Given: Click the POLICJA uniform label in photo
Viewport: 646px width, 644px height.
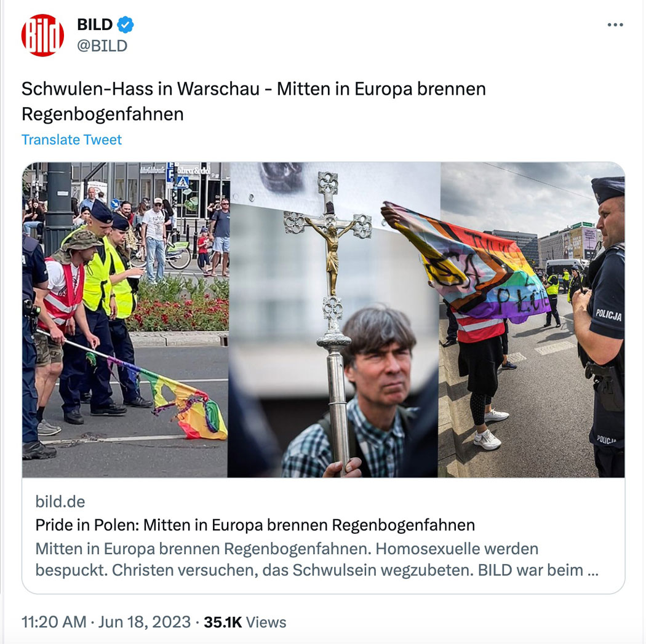Looking at the screenshot, I should (x=608, y=315).
